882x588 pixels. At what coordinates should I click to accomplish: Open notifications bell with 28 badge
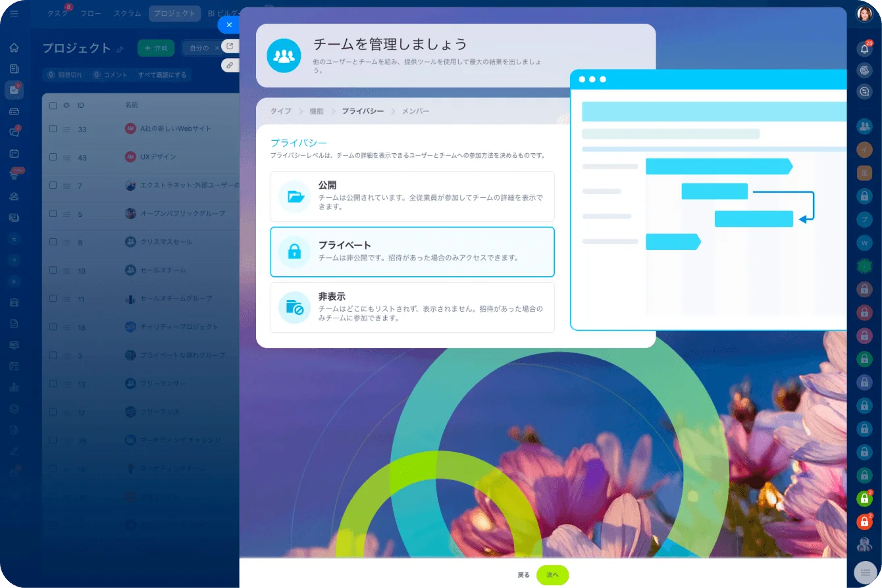click(x=864, y=49)
